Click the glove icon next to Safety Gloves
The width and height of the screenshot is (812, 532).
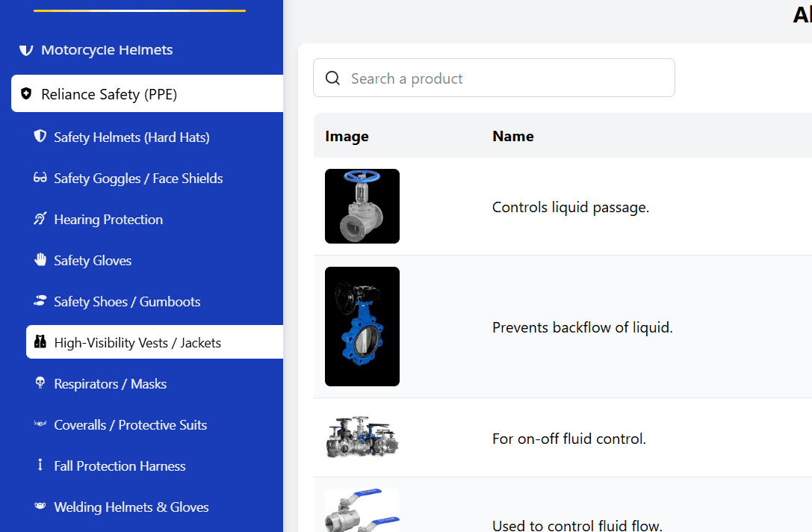click(x=40, y=260)
